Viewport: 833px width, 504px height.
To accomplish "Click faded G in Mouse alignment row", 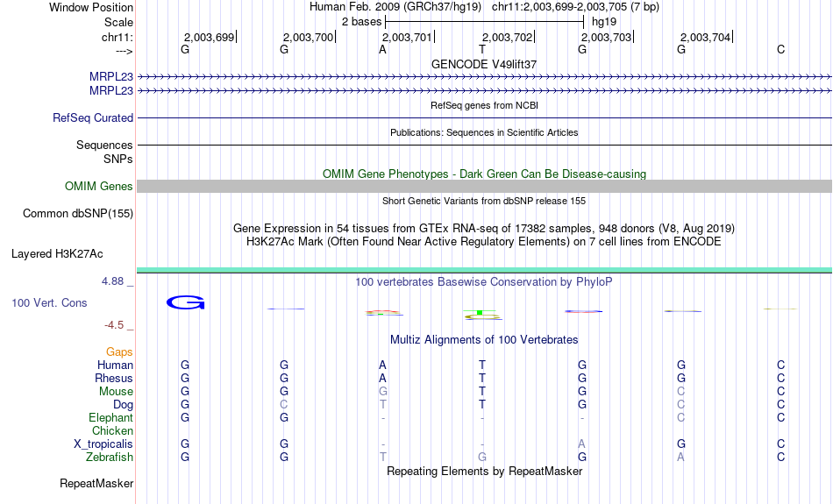I will click(383, 392).
